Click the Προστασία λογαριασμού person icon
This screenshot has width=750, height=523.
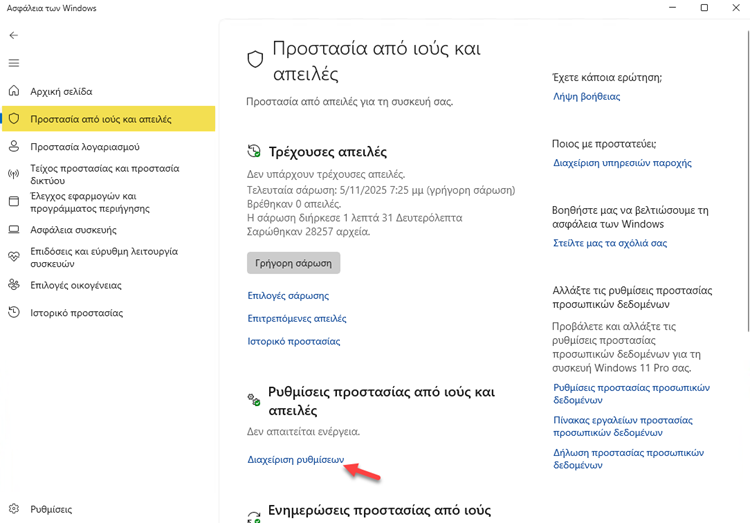pyautogui.click(x=14, y=146)
